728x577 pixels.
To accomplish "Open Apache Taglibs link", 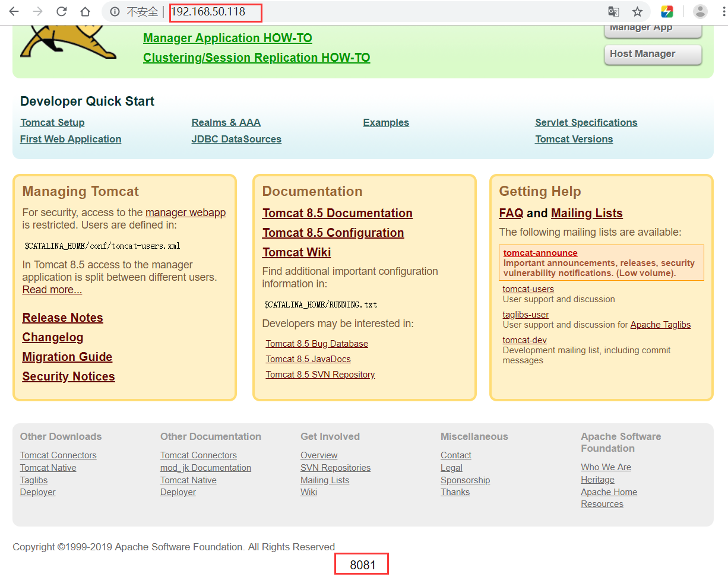I will 660,325.
